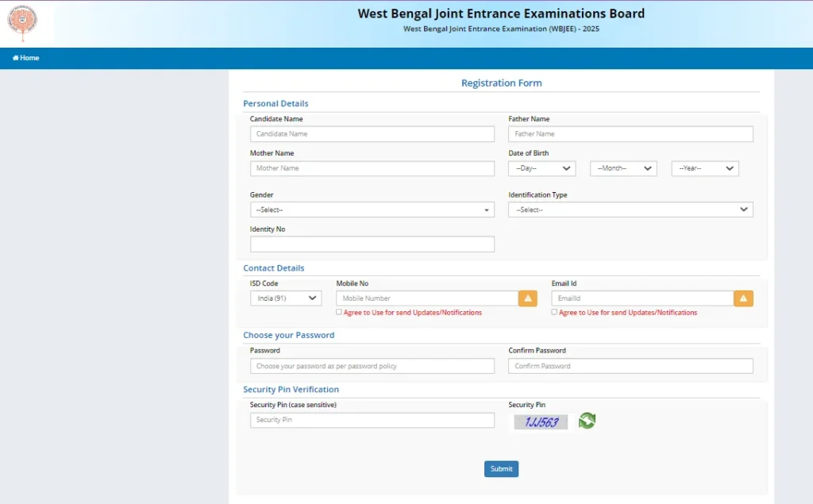Image resolution: width=813 pixels, height=504 pixels.
Task: Open the ISD Code dropdown
Action: [x=286, y=298]
